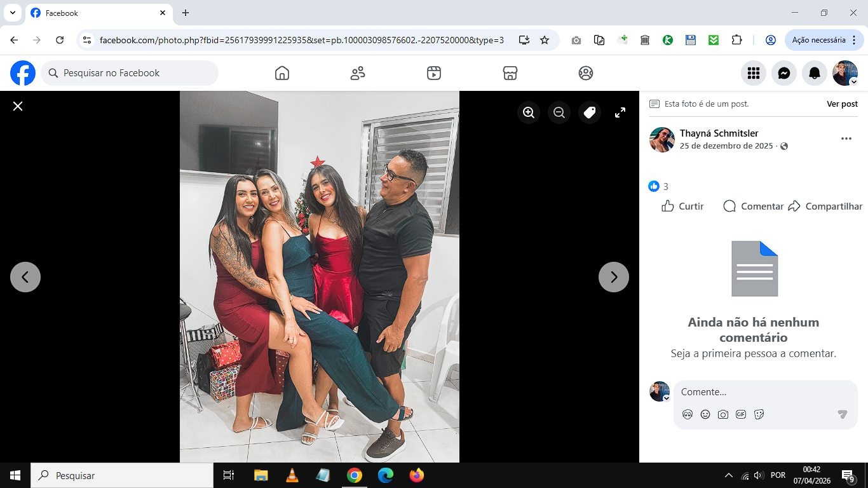Open the Reels video tab
The width and height of the screenshot is (868, 488).
pos(434,74)
